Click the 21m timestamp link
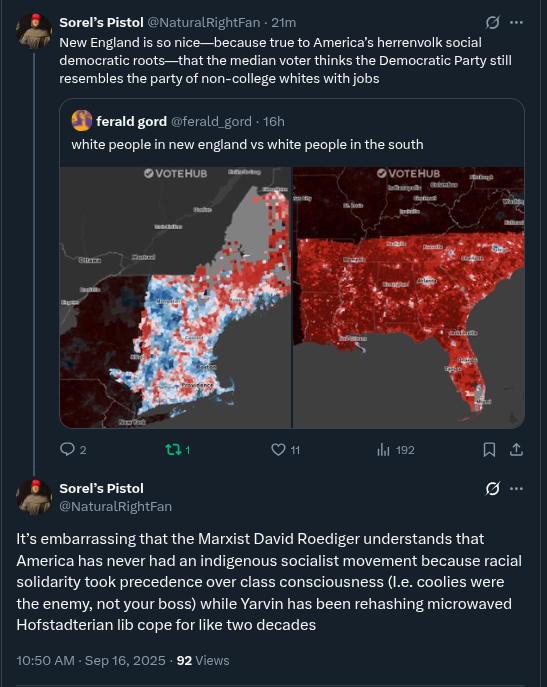 284,22
